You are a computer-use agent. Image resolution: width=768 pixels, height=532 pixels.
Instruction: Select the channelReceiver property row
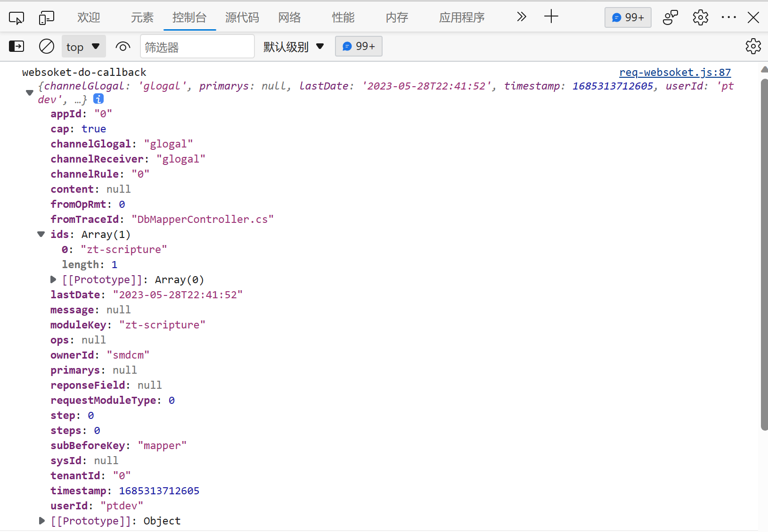128,159
